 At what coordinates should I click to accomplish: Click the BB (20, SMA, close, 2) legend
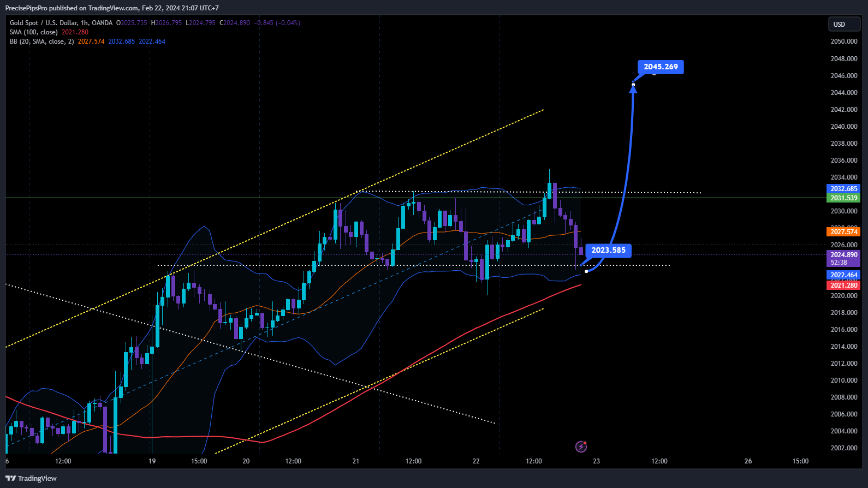(x=41, y=41)
